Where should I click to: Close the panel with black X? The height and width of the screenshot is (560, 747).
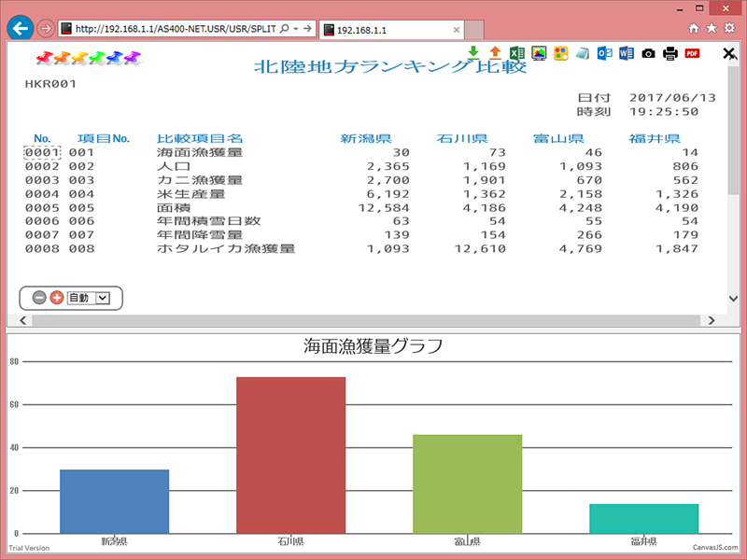click(x=728, y=53)
